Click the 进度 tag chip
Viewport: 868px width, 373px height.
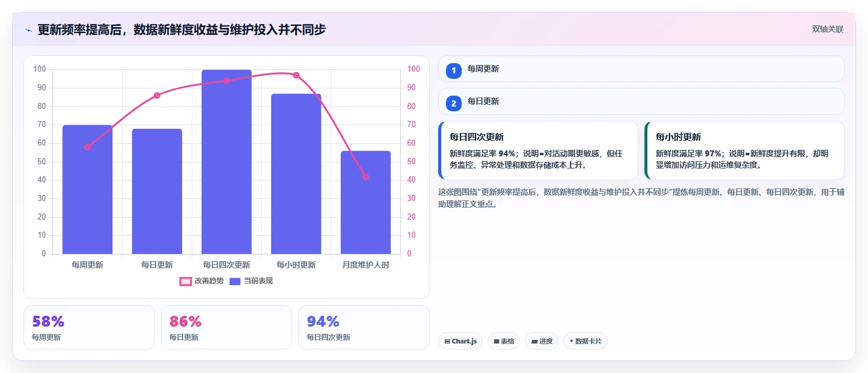[542, 341]
